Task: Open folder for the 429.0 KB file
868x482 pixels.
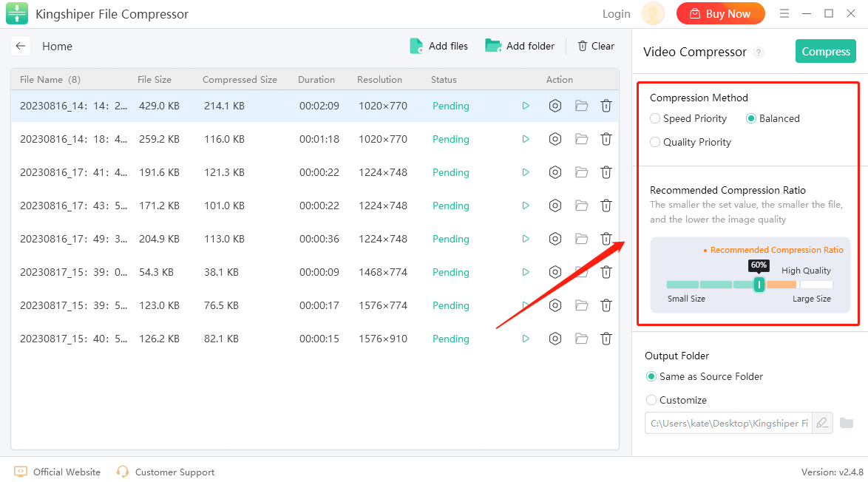Action: (x=581, y=106)
